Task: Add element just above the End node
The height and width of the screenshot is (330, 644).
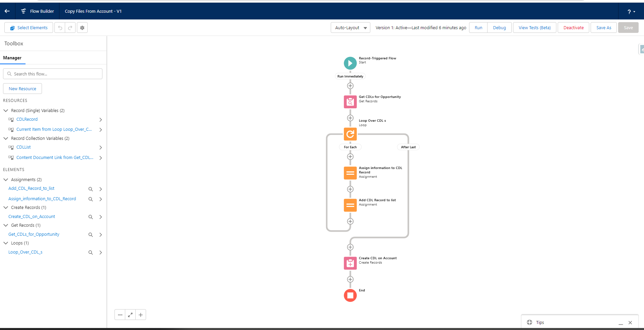Action: pos(350,279)
